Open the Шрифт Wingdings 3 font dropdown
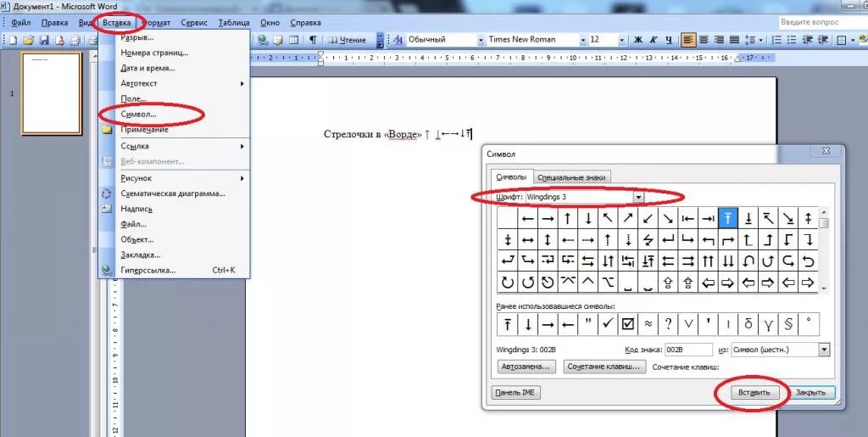This screenshot has width=868, height=437. 639,197
